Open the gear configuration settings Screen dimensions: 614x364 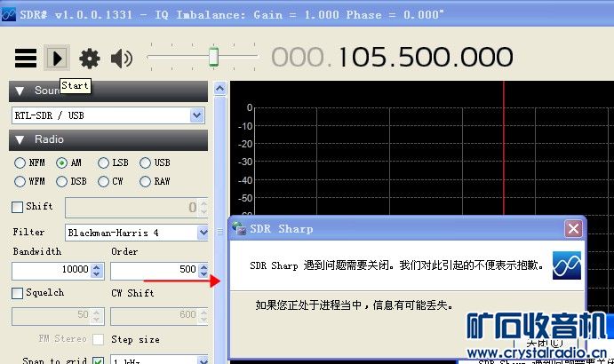click(90, 59)
